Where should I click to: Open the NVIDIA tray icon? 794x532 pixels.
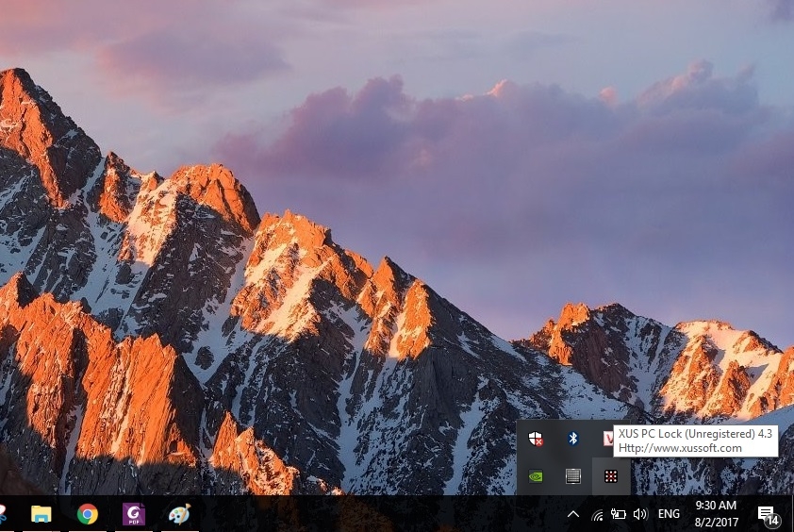536,476
